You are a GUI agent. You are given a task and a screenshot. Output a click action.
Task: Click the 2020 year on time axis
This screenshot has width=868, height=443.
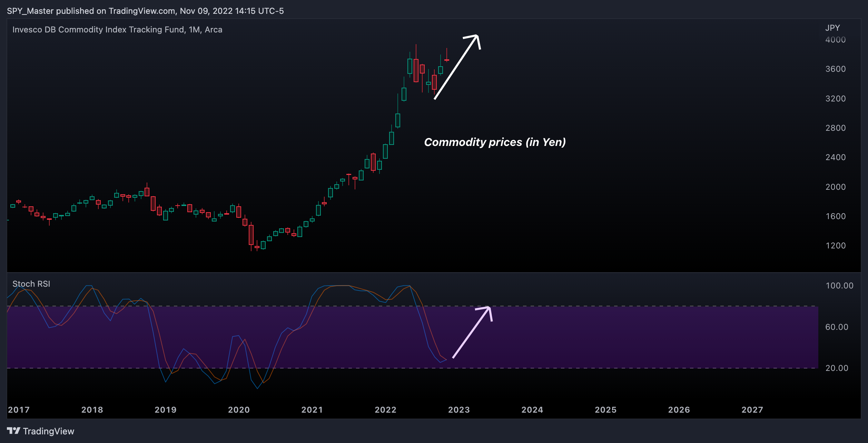click(239, 410)
